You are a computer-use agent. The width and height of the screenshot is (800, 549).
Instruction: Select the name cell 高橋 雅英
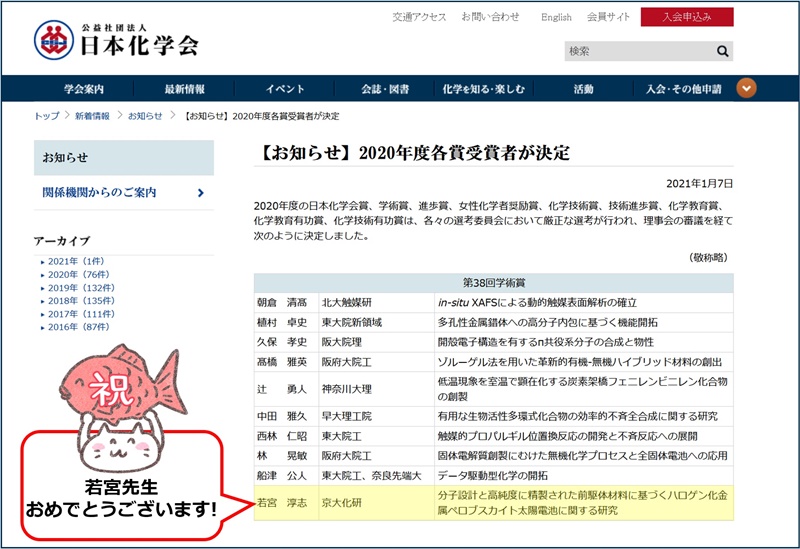[287, 362]
